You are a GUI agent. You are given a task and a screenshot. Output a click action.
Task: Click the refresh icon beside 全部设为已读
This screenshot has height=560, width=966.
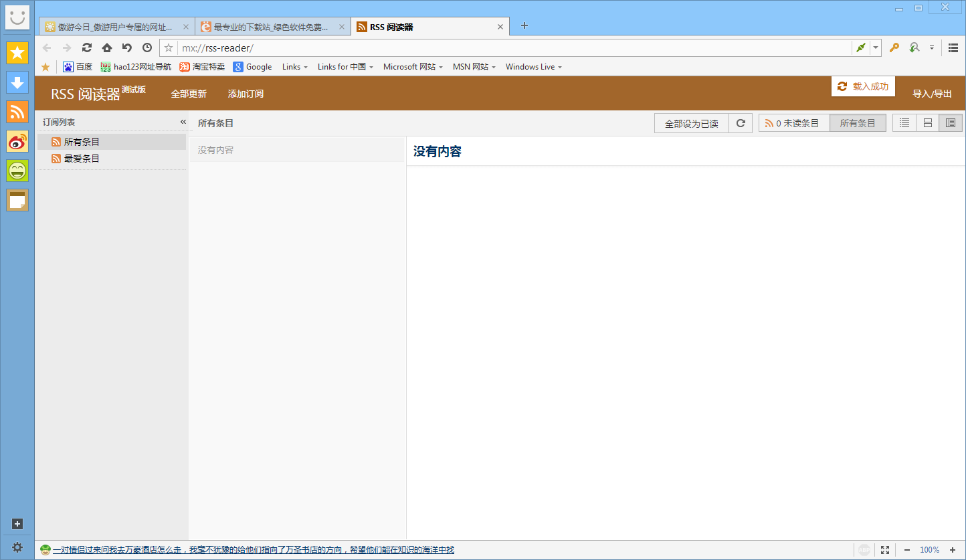[741, 123]
